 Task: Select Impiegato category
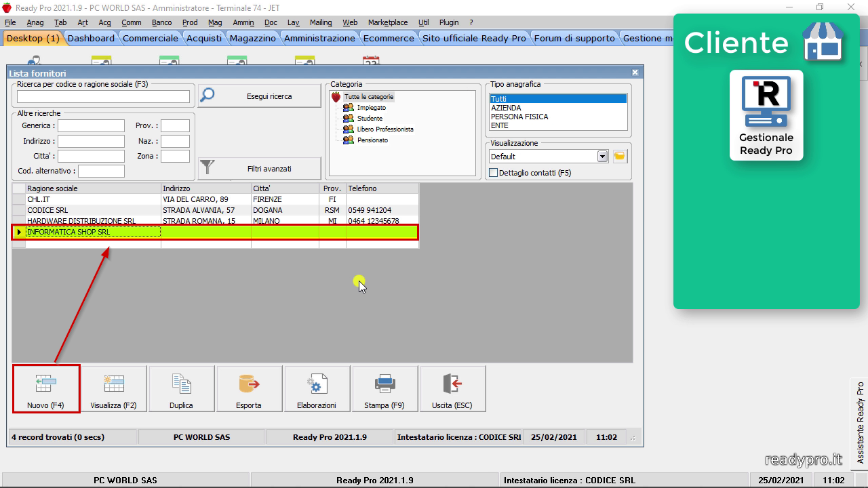[372, 108]
